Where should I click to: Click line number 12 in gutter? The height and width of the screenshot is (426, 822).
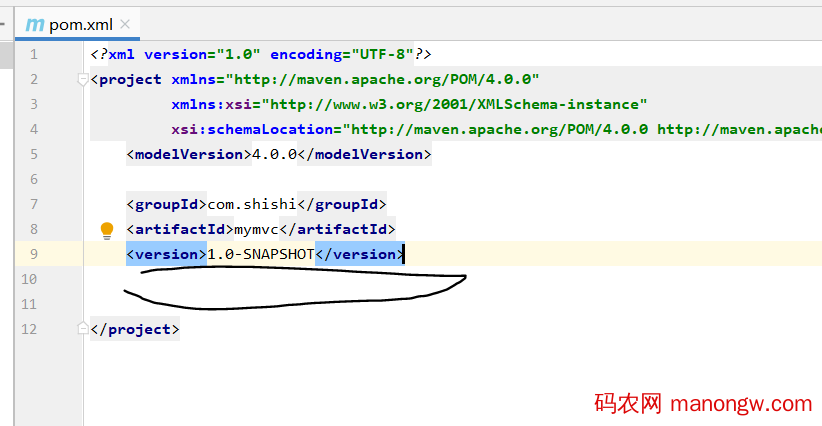pyautogui.click(x=29, y=329)
